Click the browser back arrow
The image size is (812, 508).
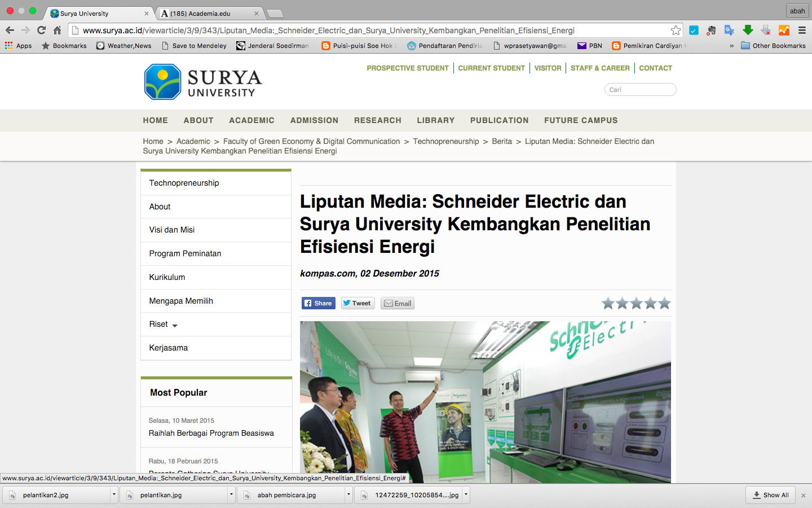pos(10,30)
